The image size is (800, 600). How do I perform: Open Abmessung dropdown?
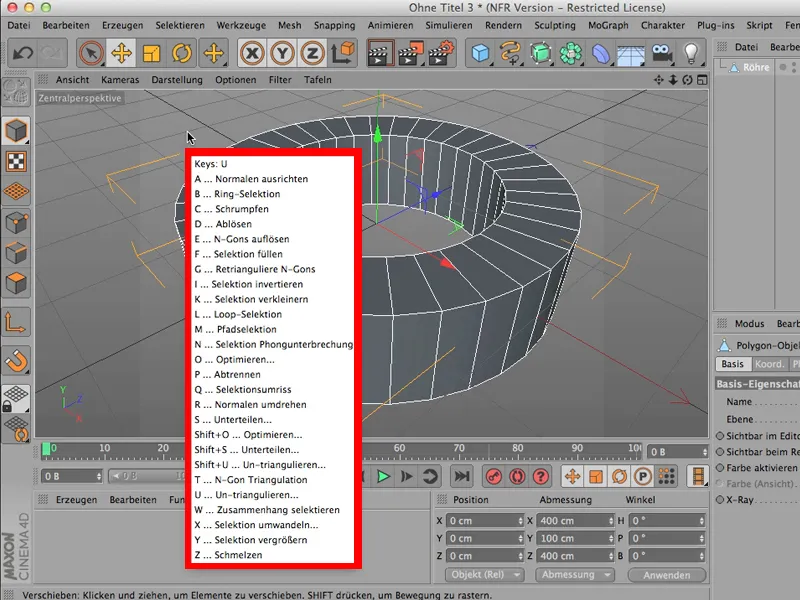[x=574, y=574]
